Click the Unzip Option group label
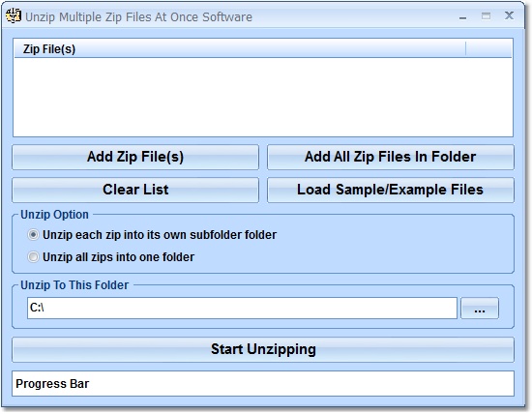Screen dimensions: 532x414 coord(54,215)
